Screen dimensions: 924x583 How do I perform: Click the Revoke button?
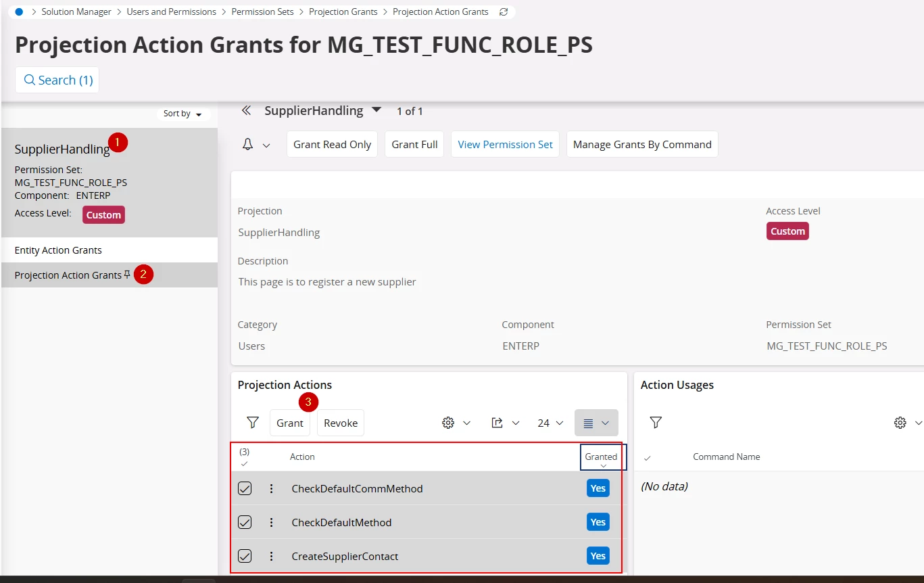(x=341, y=423)
